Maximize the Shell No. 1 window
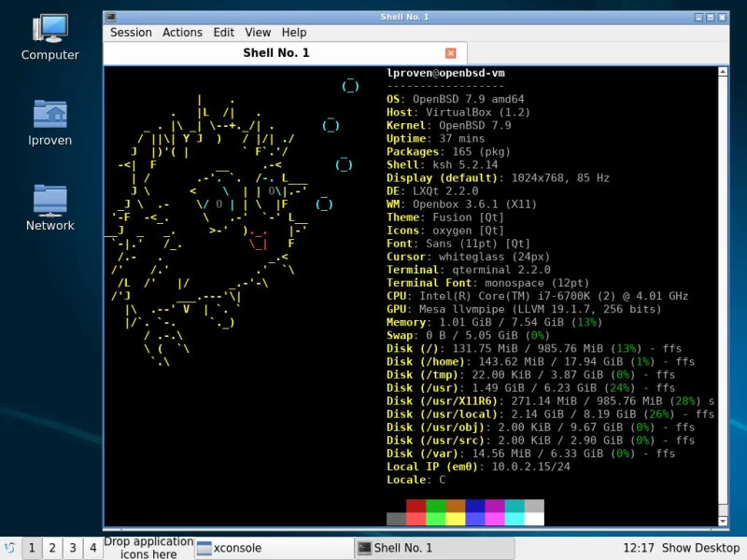This screenshot has width=747, height=560. [x=711, y=17]
